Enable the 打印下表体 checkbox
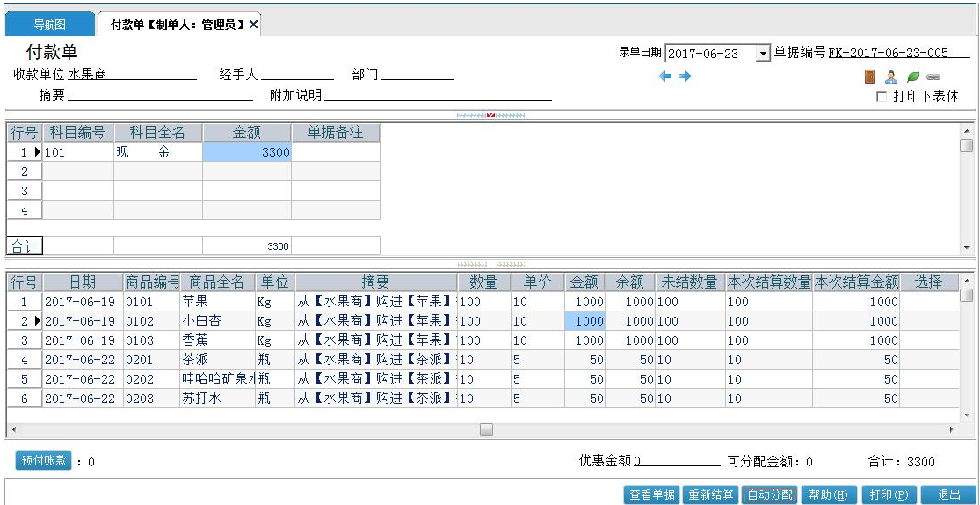This screenshot has height=505, width=980. pyautogui.click(x=882, y=97)
